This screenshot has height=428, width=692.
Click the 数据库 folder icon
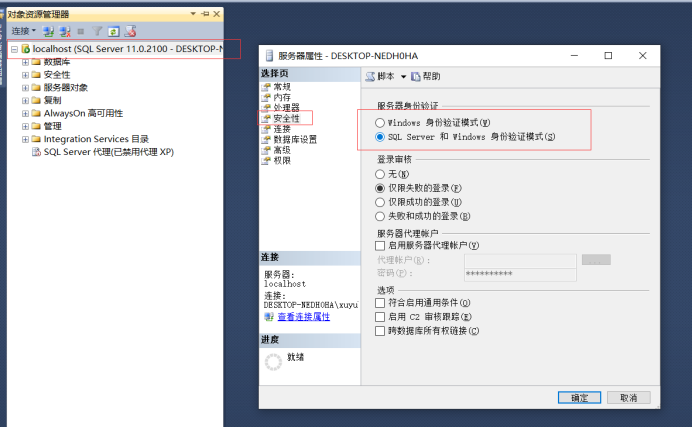[x=36, y=62]
